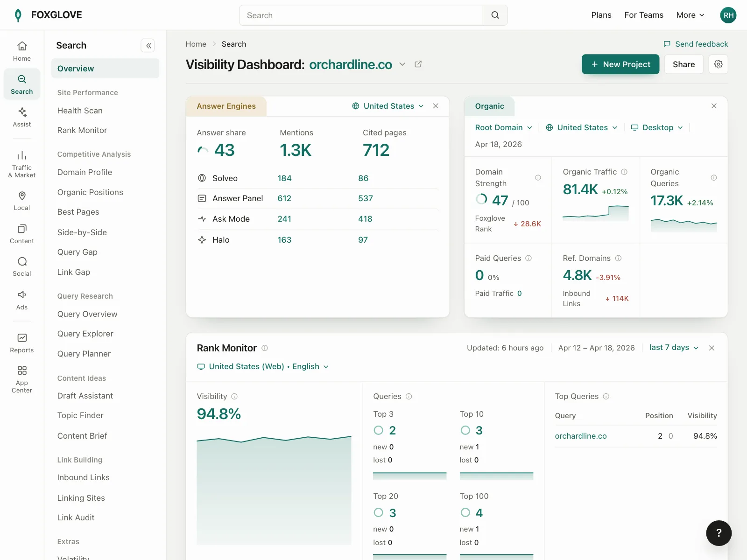Show info for Paid Queries

(529, 258)
